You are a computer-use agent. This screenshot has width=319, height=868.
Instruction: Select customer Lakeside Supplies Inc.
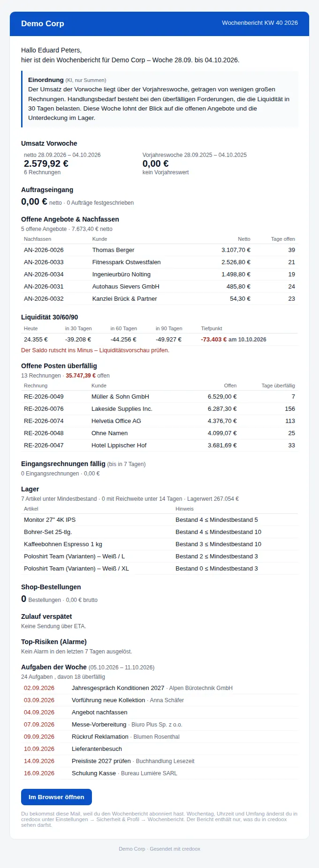coord(122,408)
